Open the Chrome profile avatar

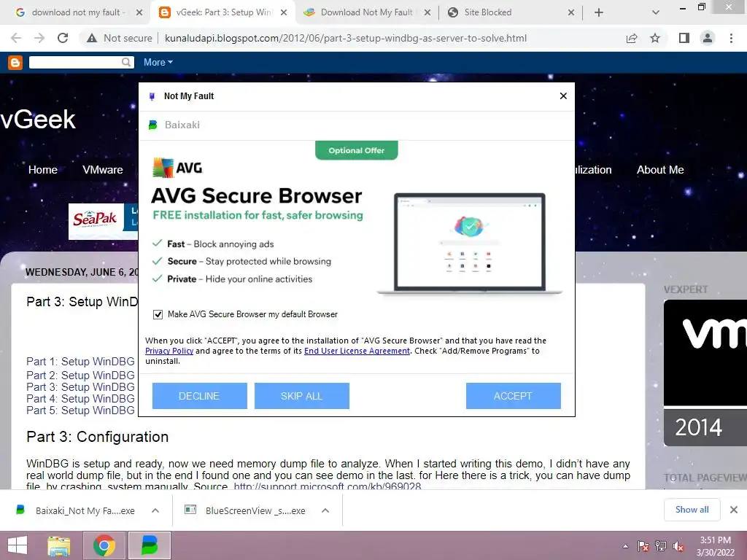pyautogui.click(x=708, y=38)
